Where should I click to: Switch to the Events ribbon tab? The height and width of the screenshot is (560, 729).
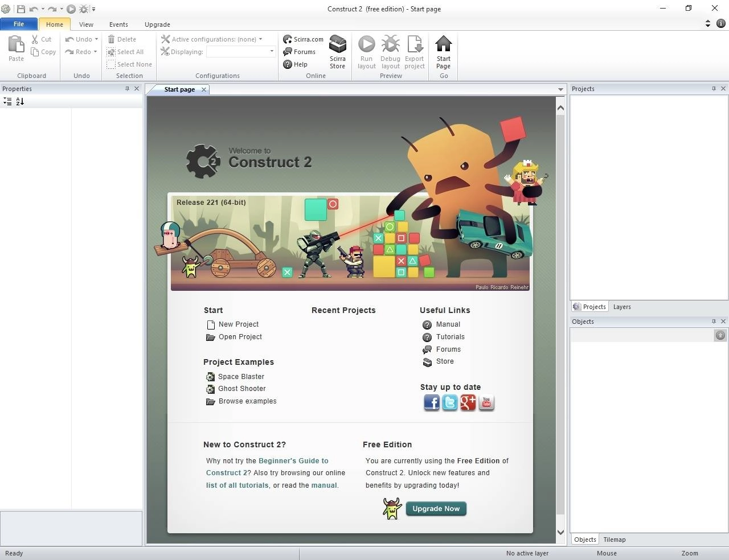pyautogui.click(x=118, y=24)
